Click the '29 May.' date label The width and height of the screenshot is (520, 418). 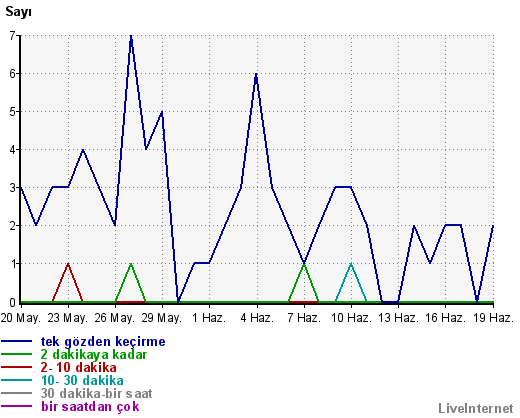point(162,318)
